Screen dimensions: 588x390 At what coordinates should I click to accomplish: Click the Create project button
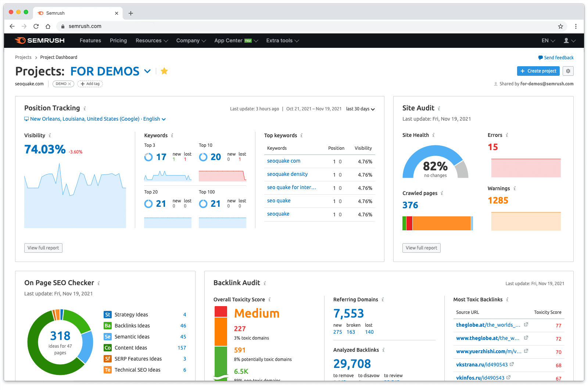(x=538, y=71)
